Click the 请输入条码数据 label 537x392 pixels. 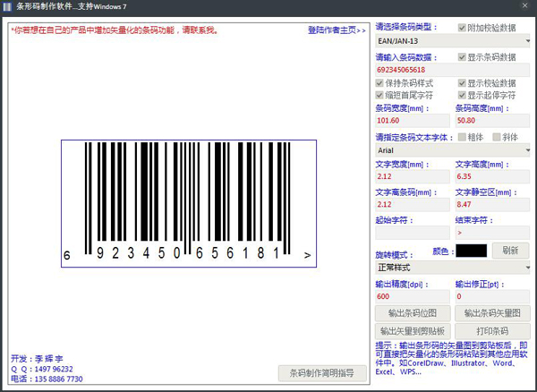click(x=406, y=57)
